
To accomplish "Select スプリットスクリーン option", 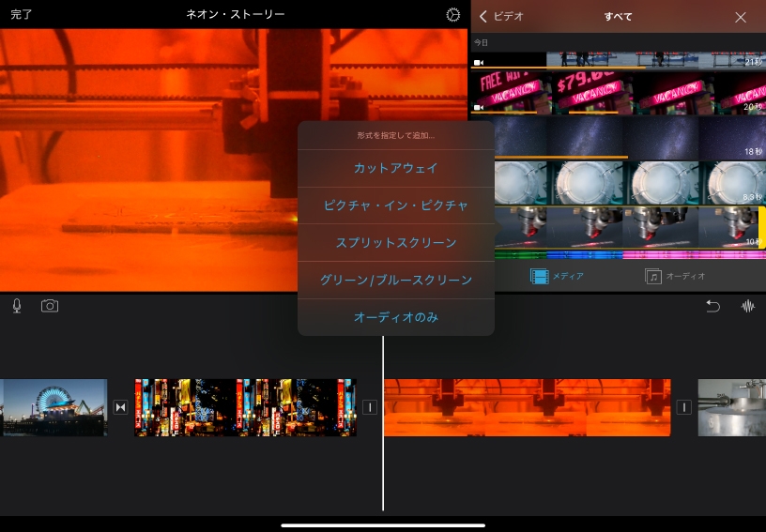I will [395, 243].
